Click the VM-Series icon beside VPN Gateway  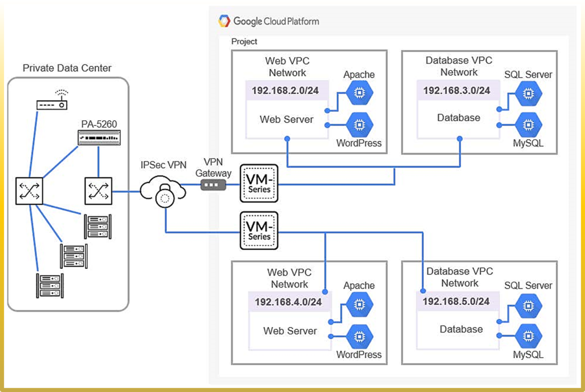[x=259, y=183]
